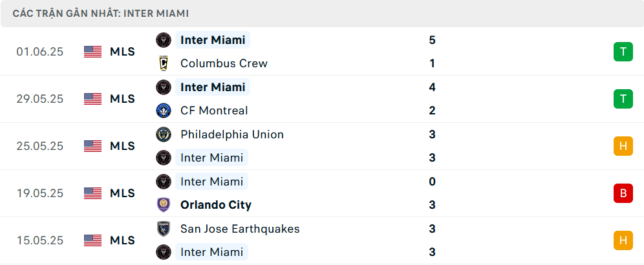Click the Columbus Crew team logo

point(164,63)
